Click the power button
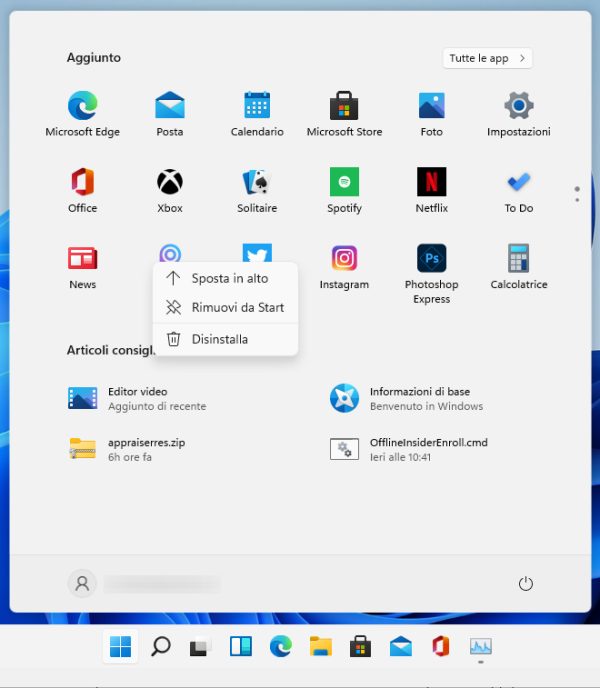Screen dimensions: 600x688 point(525,584)
